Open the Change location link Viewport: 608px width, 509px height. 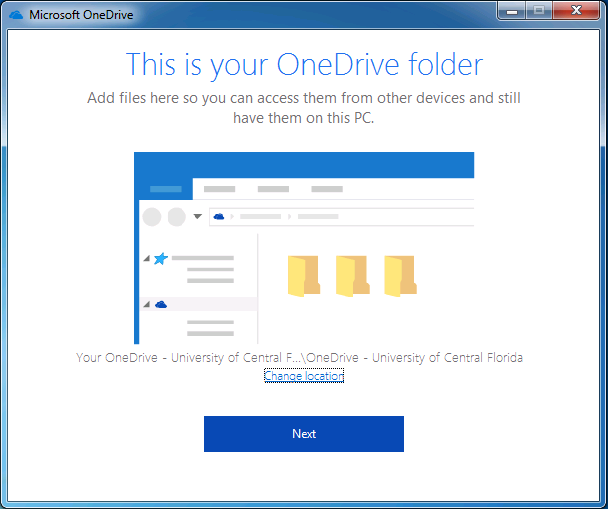pos(304,376)
